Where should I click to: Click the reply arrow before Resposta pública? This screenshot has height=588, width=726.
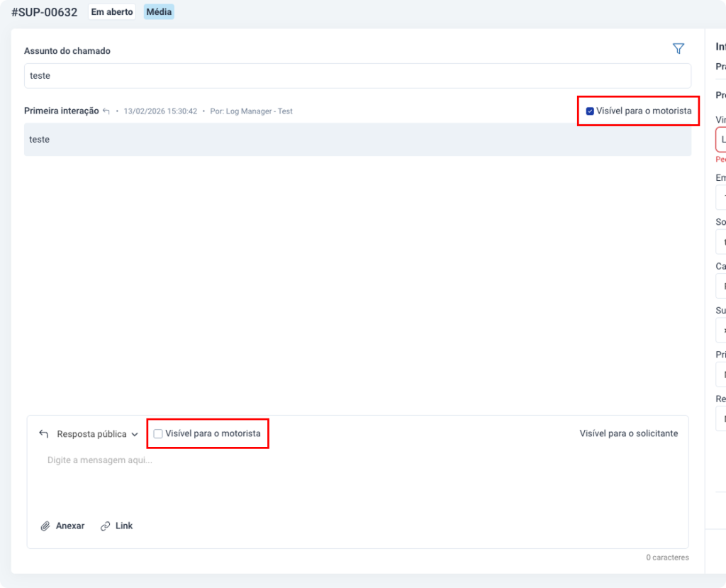pyautogui.click(x=44, y=434)
